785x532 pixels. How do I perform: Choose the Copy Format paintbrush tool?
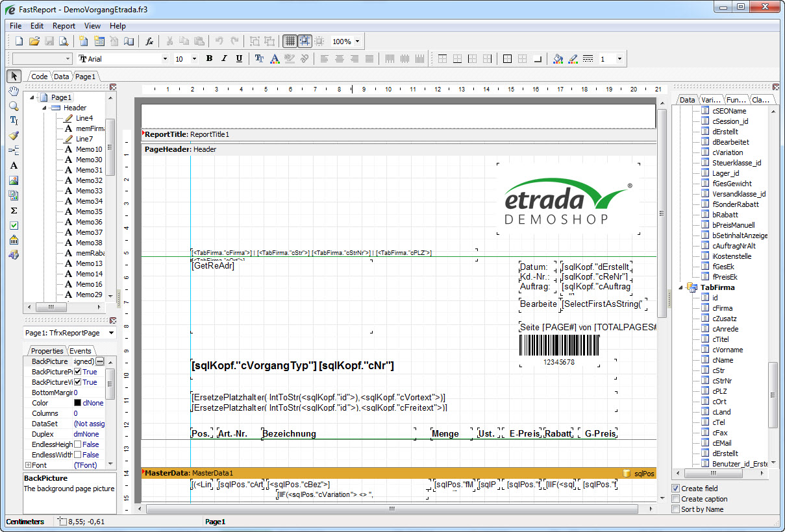(x=14, y=136)
